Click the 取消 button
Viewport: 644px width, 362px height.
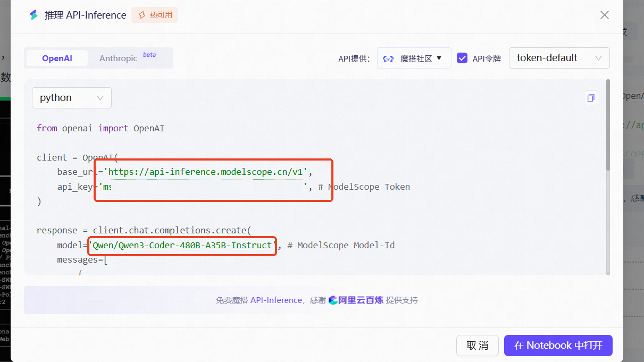(x=478, y=346)
